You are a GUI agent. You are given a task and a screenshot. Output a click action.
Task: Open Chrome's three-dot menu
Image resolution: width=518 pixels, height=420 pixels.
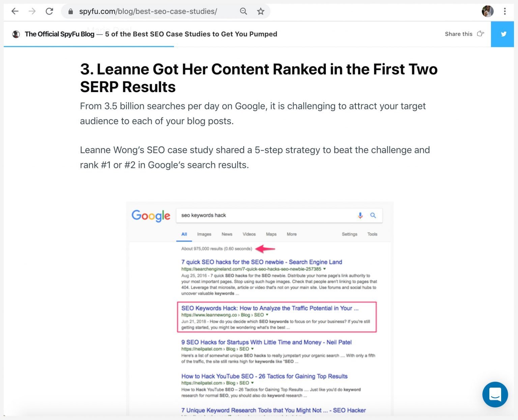tap(505, 11)
